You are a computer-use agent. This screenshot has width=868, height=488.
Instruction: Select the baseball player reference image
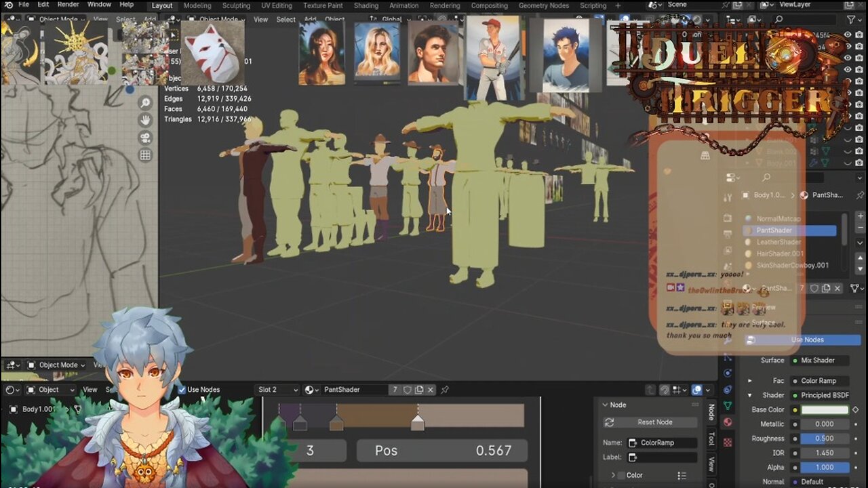[x=493, y=57]
